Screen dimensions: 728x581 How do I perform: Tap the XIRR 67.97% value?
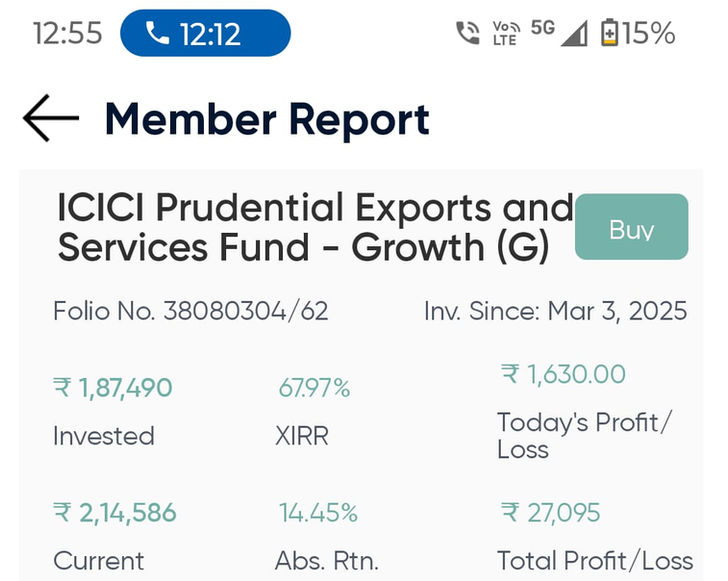click(x=314, y=388)
